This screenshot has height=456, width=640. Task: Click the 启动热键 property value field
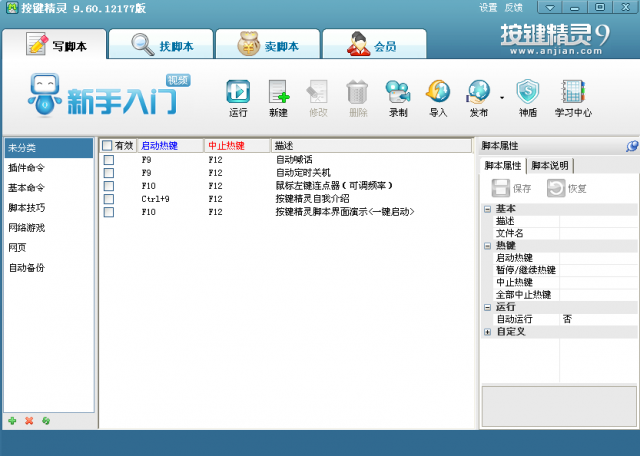tap(598, 258)
